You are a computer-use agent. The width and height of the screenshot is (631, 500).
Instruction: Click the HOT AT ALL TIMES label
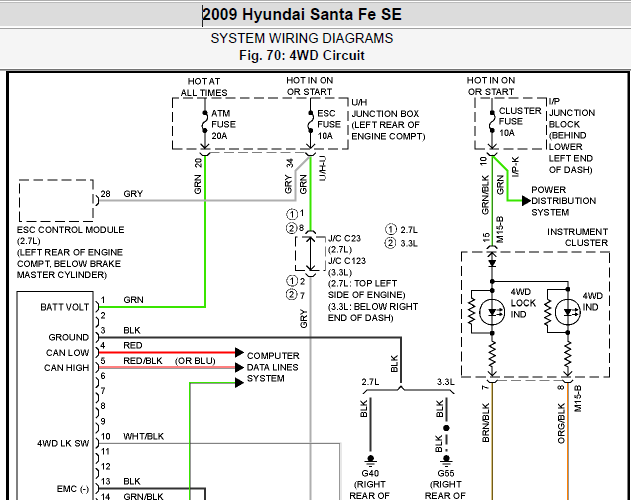point(204,87)
